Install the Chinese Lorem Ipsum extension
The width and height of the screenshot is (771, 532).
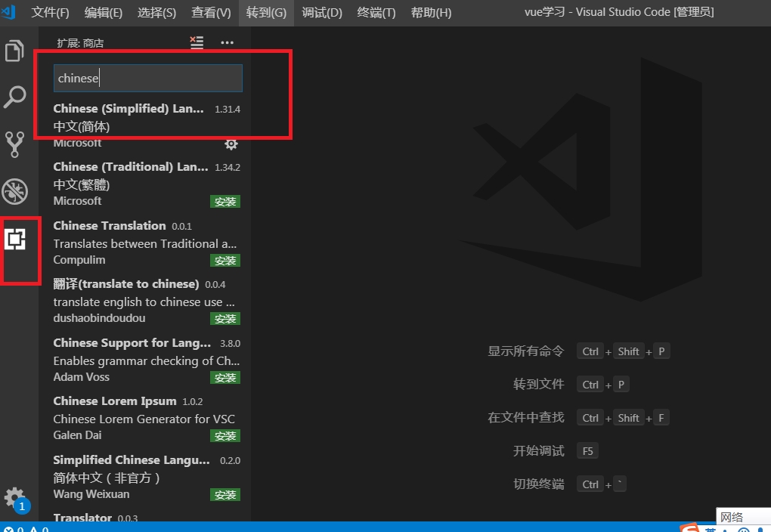[225, 435]
